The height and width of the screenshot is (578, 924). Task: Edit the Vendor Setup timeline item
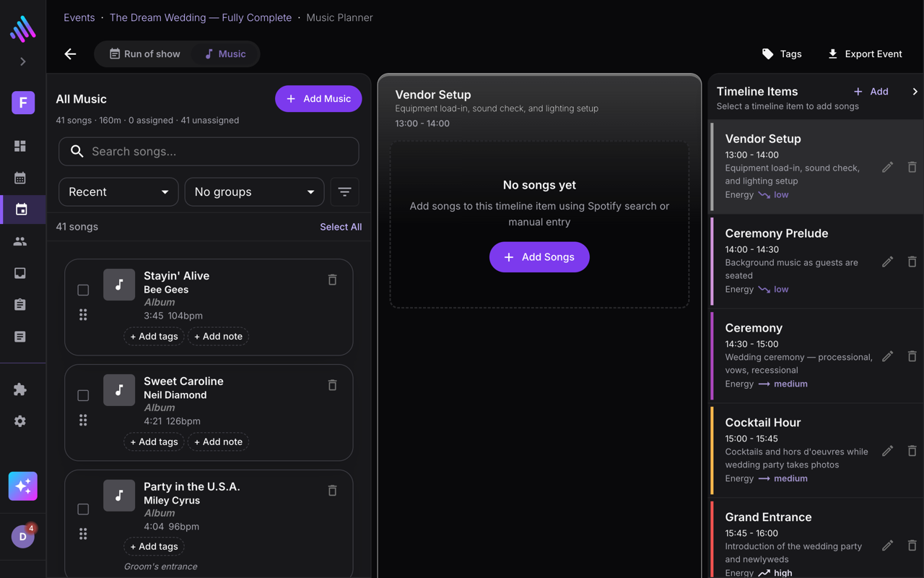[887, 167]
